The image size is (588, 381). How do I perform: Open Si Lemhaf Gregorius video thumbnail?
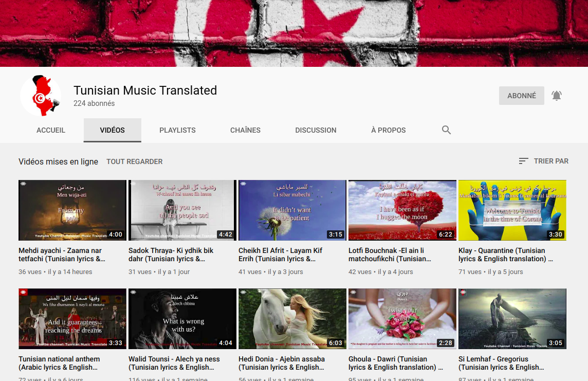pyautogui.click(x=512, y=319)
